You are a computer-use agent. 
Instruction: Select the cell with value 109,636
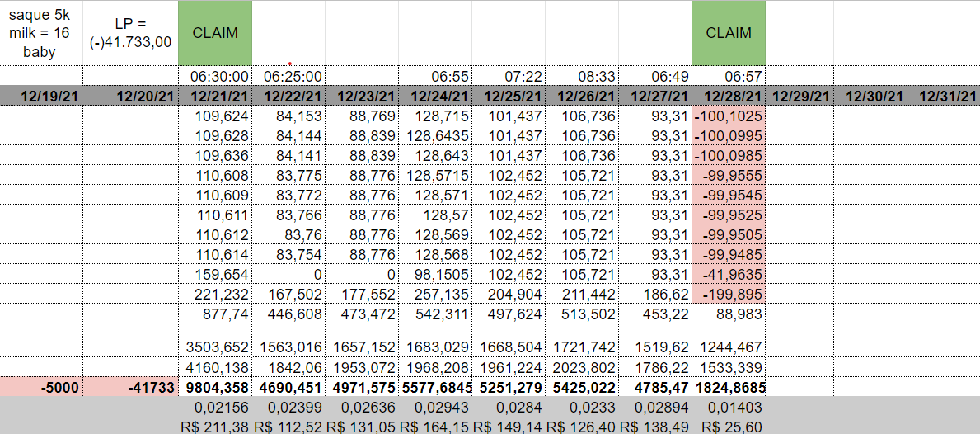tap(215, 155)
